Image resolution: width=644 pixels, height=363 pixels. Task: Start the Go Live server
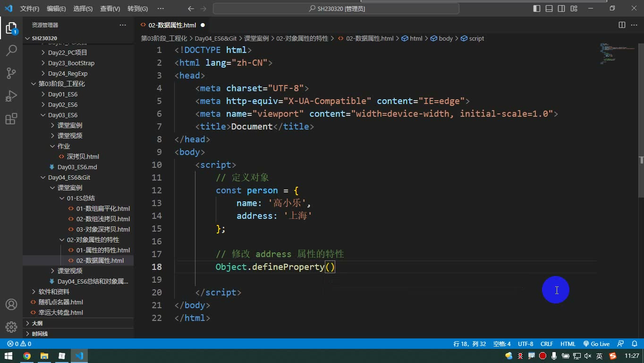[596, 344]
